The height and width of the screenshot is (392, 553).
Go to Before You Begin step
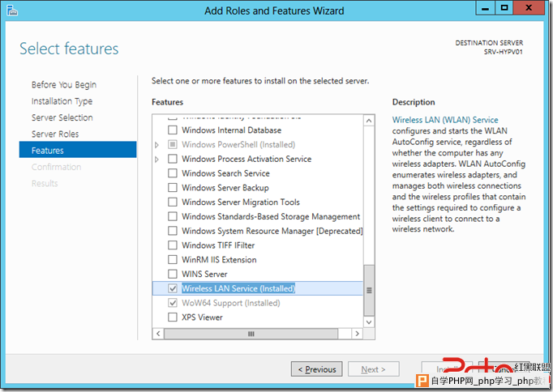coord(64,85)
